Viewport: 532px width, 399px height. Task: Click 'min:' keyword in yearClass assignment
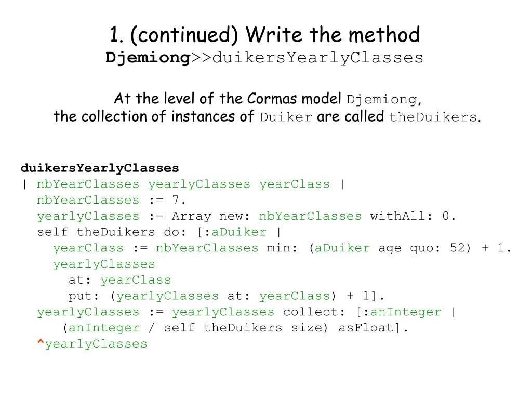282,248
